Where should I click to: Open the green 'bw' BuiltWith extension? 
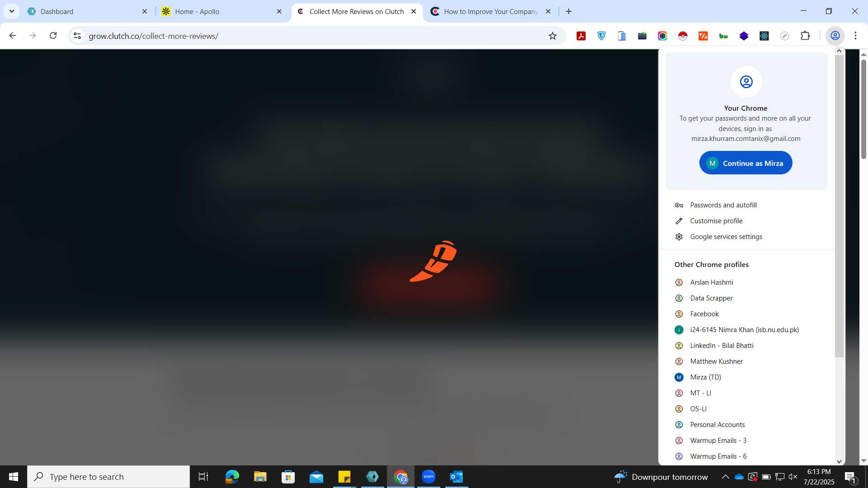pyautogui.click(x=723, y=36)
